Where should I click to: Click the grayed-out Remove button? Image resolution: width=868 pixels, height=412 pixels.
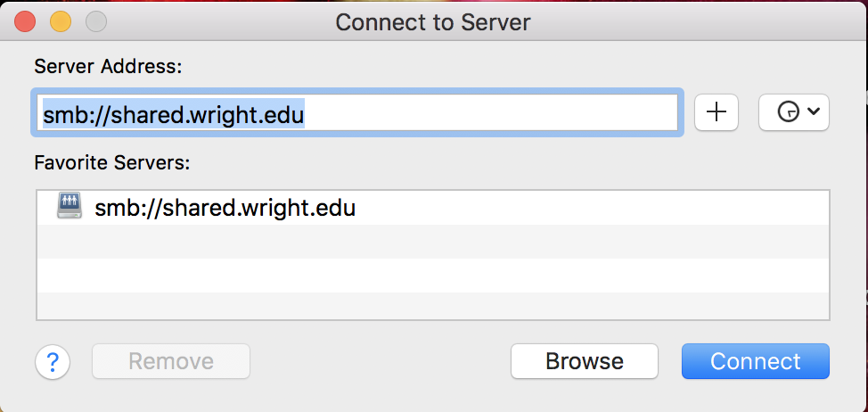(x=171, y=361)
